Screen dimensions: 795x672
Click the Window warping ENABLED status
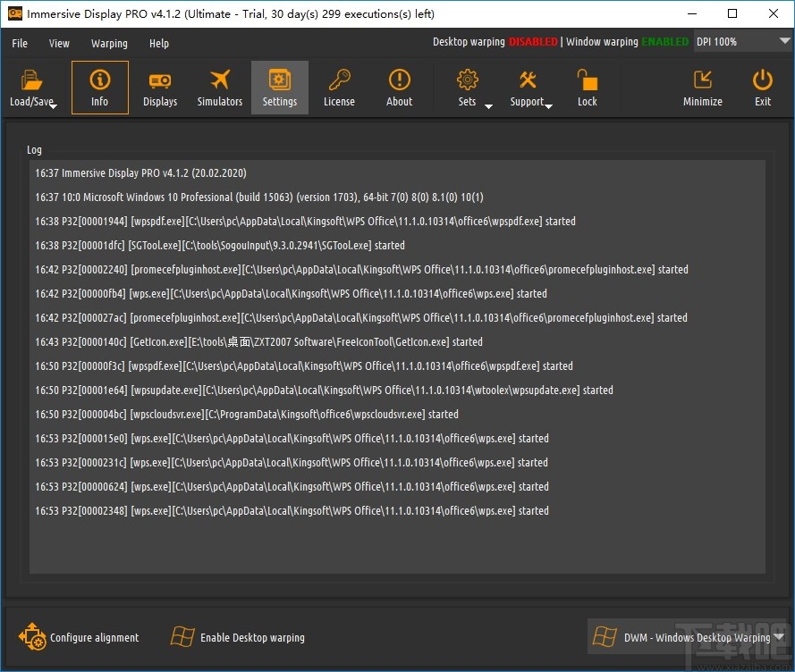pos(627,42)
